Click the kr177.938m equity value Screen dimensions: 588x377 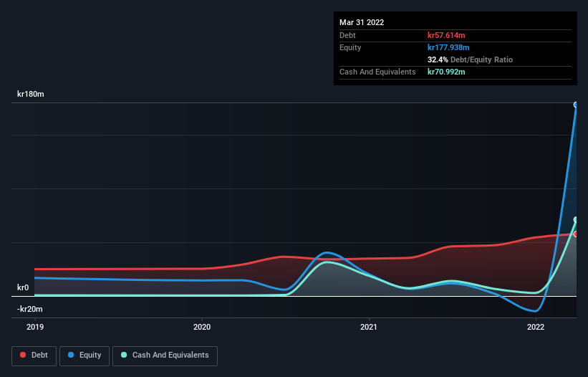pos(448,47)
